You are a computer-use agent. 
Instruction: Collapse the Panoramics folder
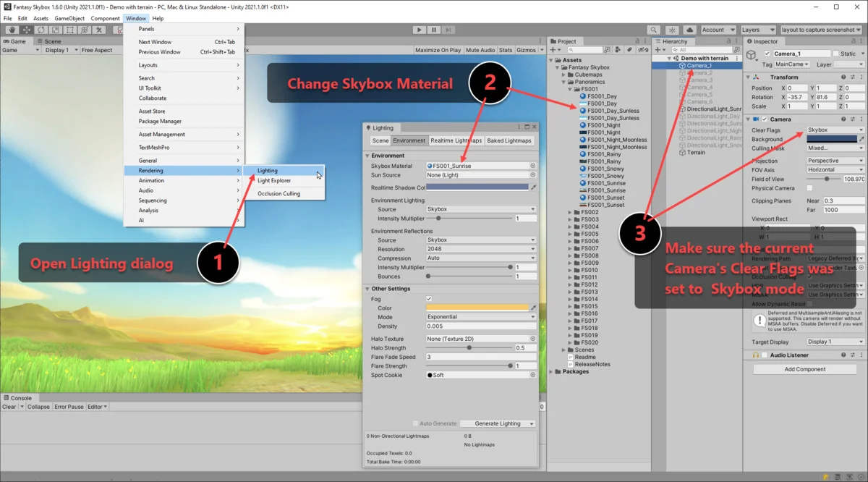coord(564,82)
